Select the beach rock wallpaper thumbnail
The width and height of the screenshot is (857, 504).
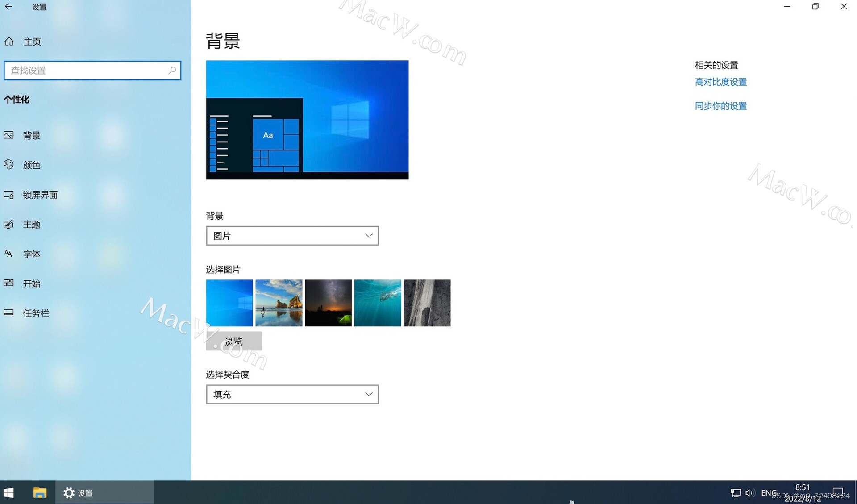[279, 303]
